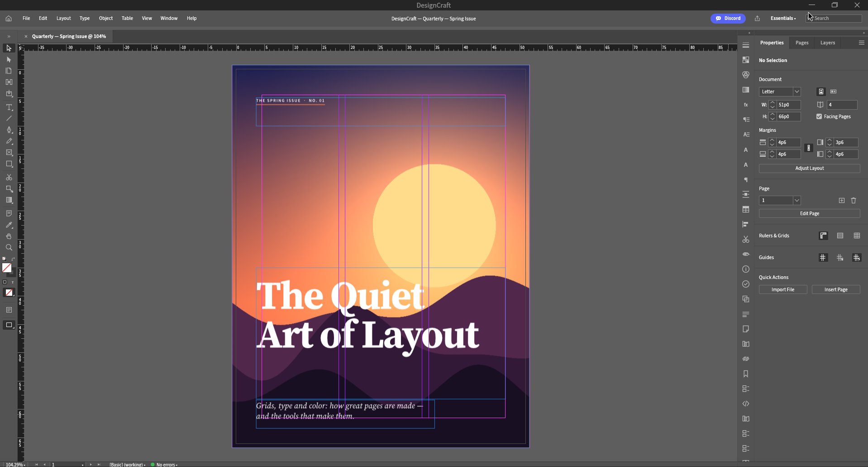This screenshot has height=467, width=868.
Task: Click the Edit Page button
Action: pos(810,213)
